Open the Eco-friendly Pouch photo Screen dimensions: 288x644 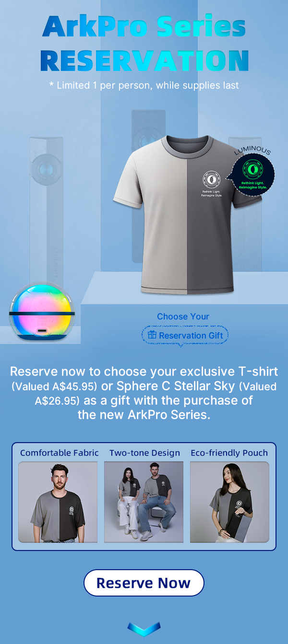[229, 502]
